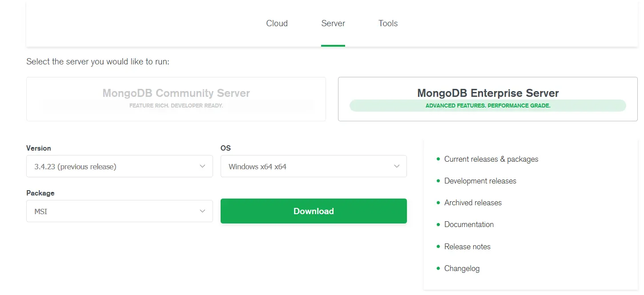The width and height of the screenshot is (644, 295).
Task: Click the 'Feature rich. Developer ready.' tagline
Action: tap(176, 106)
